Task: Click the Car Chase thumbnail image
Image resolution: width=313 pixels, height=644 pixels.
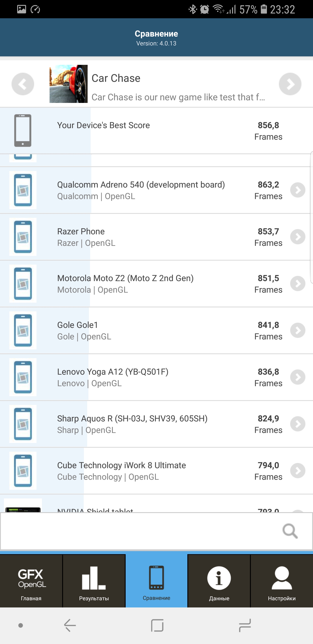Action: click(x=68, y=84)
